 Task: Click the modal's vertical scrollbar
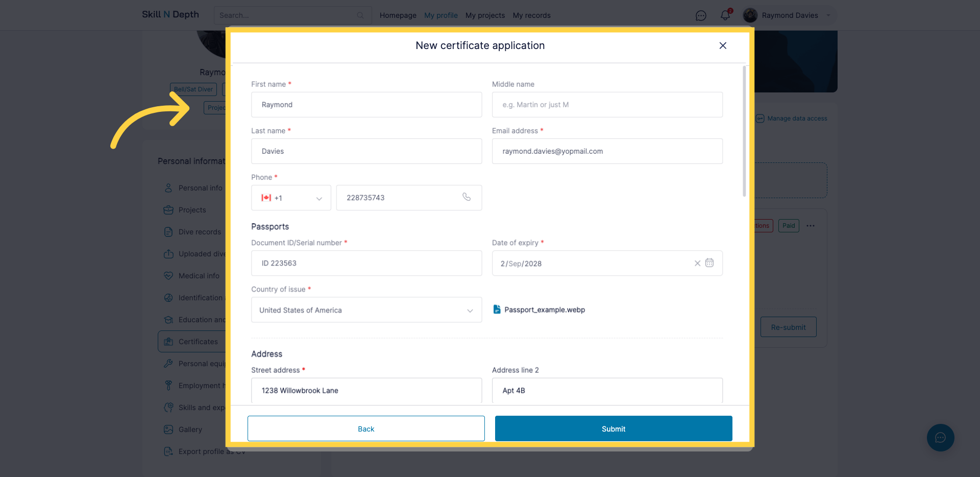[744, 132]
